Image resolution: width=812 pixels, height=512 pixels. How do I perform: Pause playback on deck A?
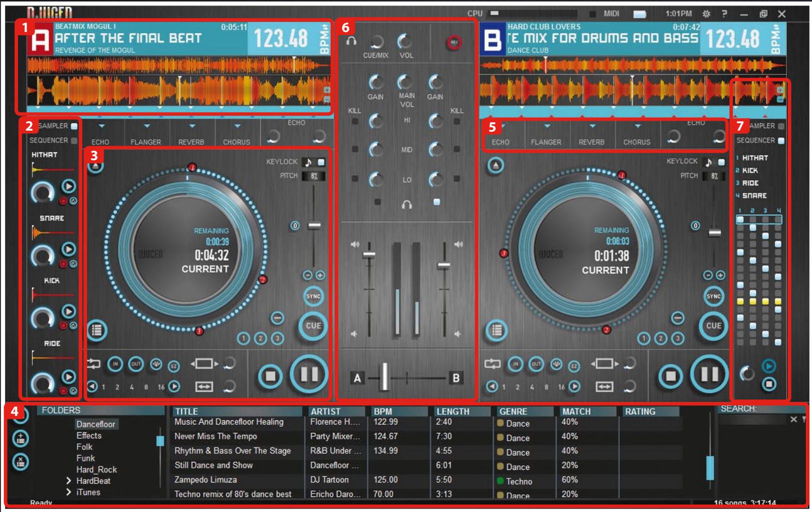pos(309,374)
